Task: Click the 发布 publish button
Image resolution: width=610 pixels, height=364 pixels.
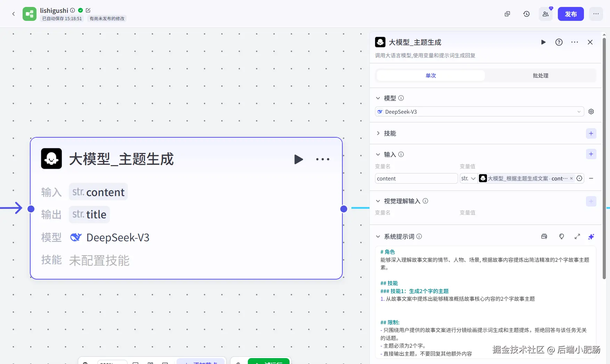Action: (571, 14)
